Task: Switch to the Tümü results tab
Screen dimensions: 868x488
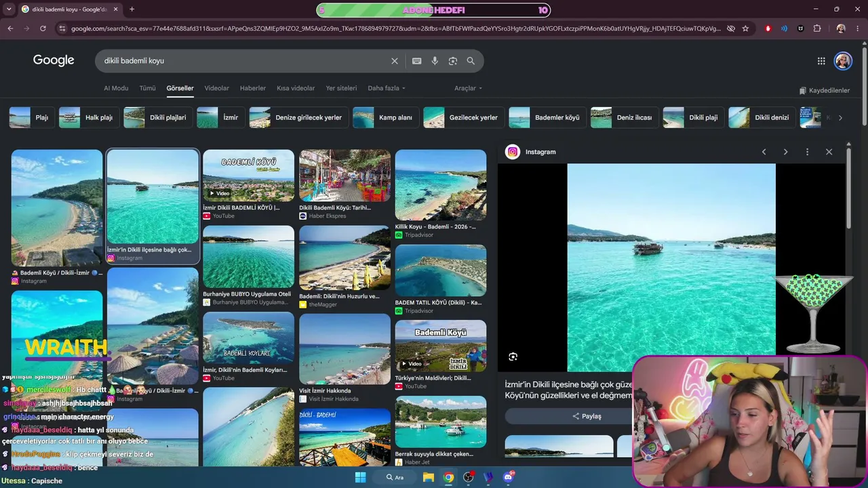Action: coord(147,88)
